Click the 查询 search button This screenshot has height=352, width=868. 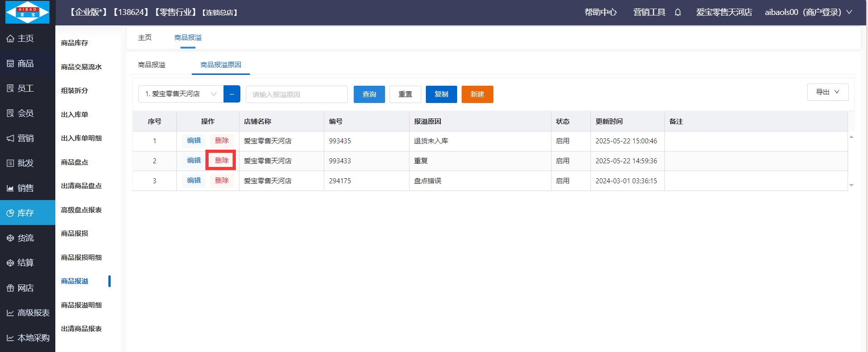369,94
